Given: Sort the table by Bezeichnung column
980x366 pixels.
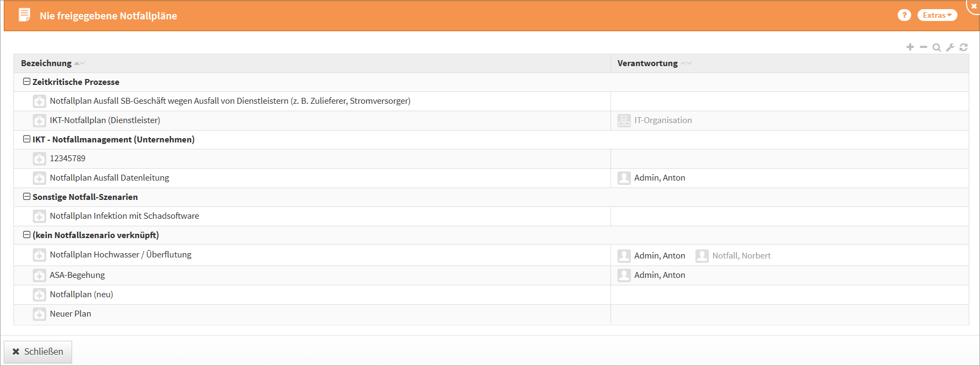Looking at the screenshot, I should coord(47,63).
